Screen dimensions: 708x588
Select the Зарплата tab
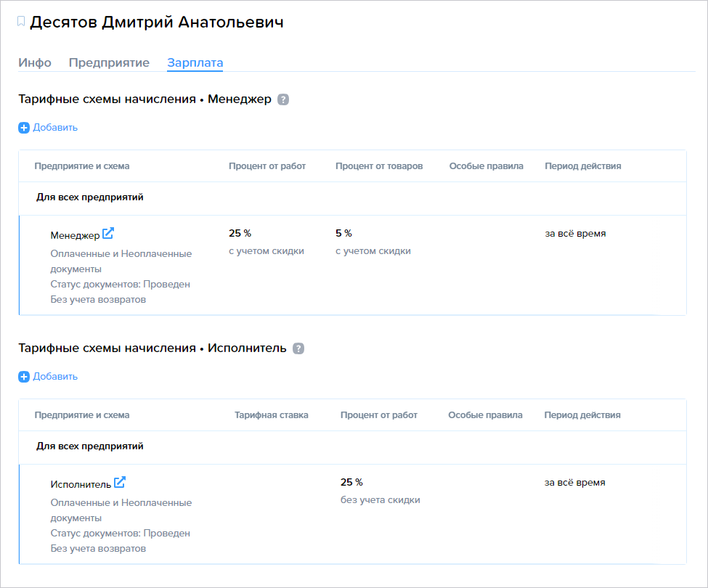coord(195,62)
